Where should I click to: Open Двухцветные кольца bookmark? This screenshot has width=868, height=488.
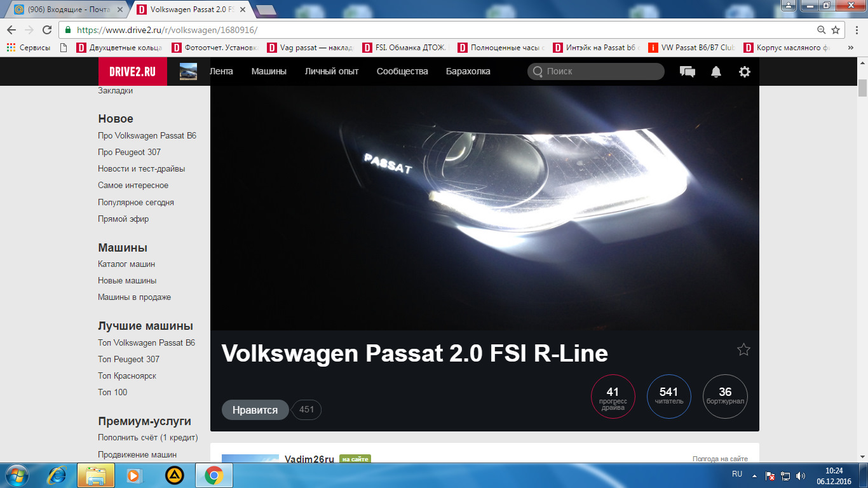119,47
